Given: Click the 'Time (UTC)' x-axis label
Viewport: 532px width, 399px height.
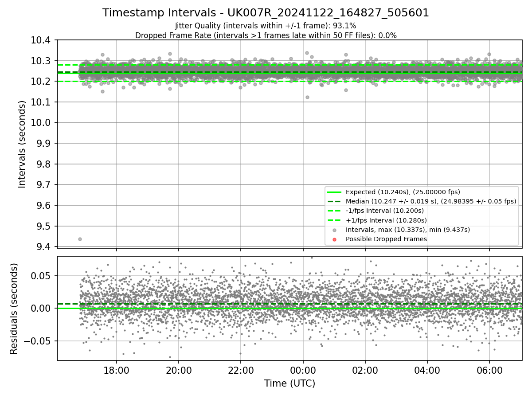Looking at the screenshot, I should pos(289,383).
